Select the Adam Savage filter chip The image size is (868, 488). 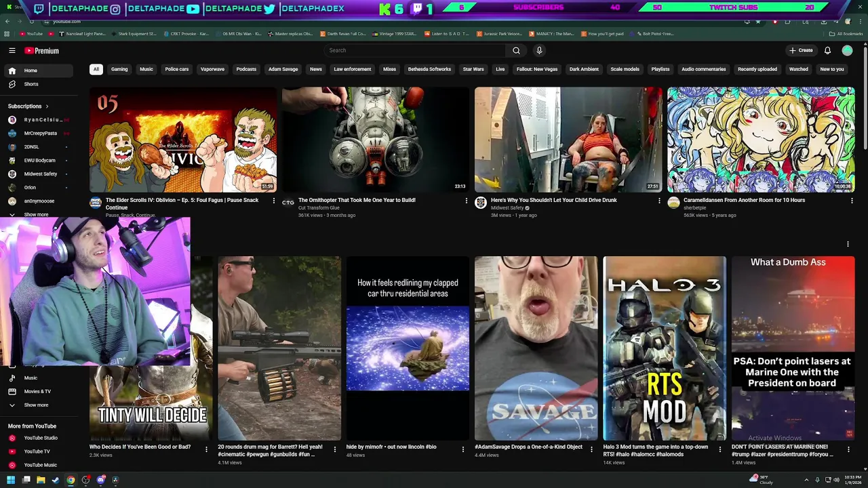point(283,69)
